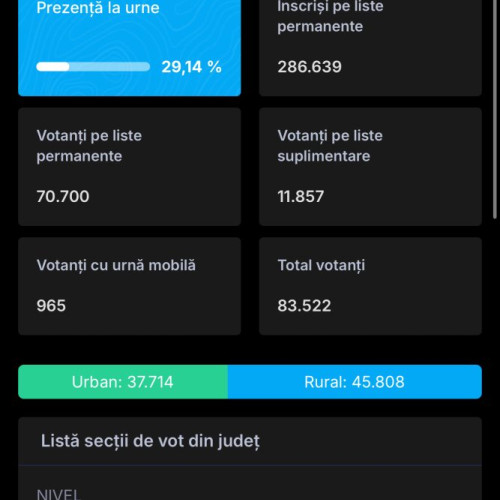Click the 29,14 % turnout percentage text
This screenshot has height=500, width=500.
[191, 67]
